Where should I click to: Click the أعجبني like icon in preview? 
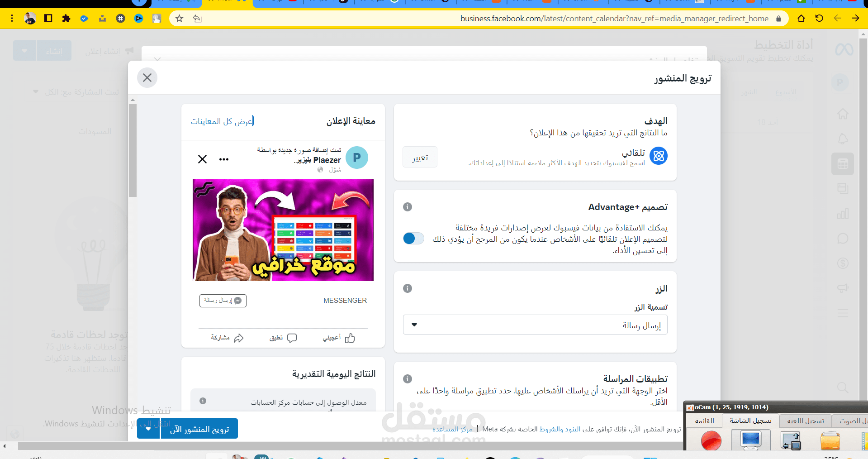[x=350, y=338]
